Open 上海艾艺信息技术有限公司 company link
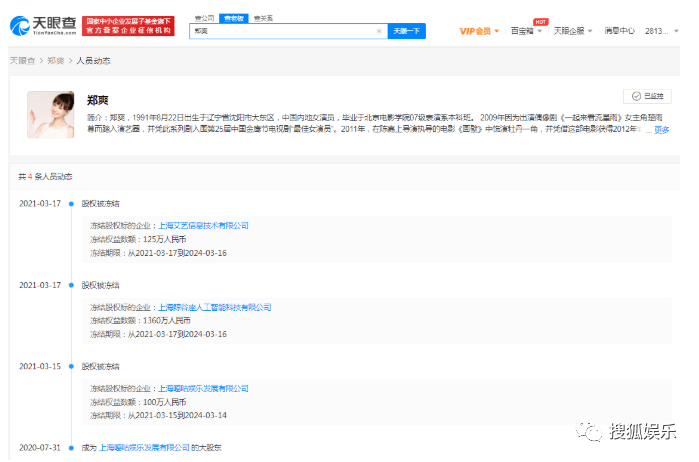 (x=203, y=226)
